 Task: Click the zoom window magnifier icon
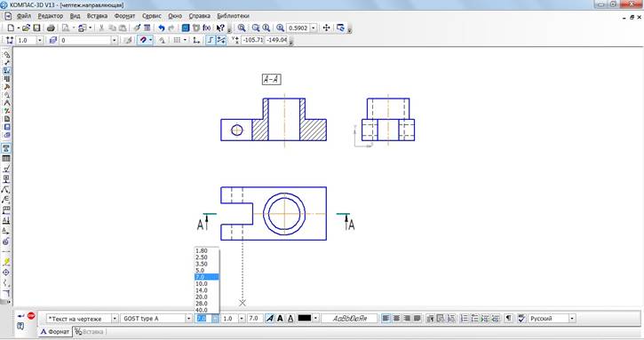242,28
